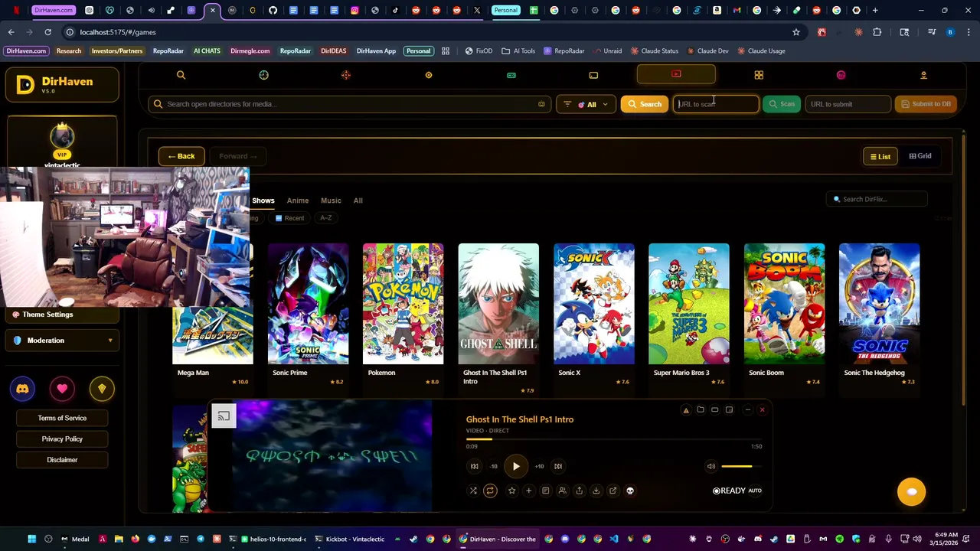Open the yellow screen nav icon

point(593,75)
